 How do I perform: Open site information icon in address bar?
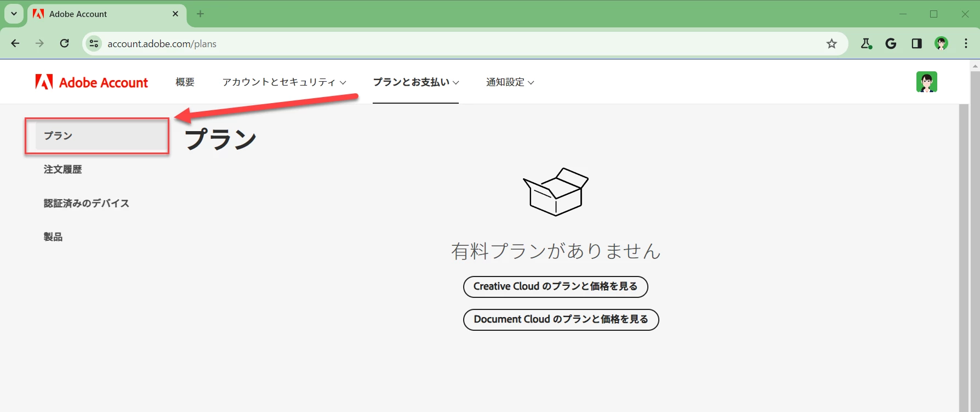click(x=94, y=43)
